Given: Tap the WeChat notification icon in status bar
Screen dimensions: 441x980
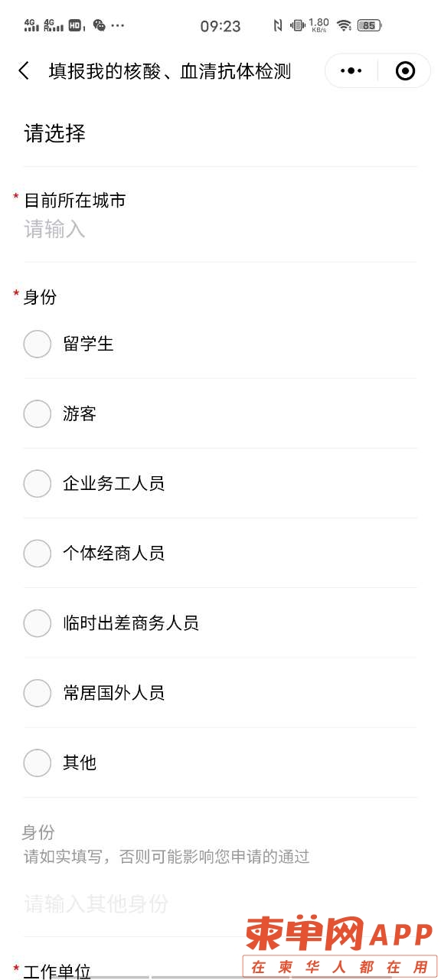Looking at the screenshot, I should [99, 25].
